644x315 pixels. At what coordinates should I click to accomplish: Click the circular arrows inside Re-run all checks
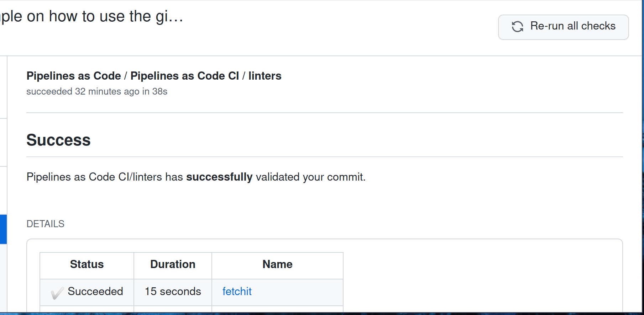click(517, 26)
